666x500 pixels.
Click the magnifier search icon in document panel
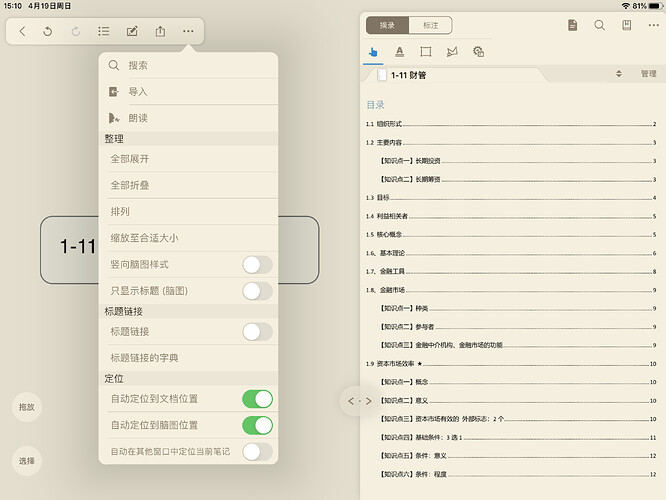(599, 25)
